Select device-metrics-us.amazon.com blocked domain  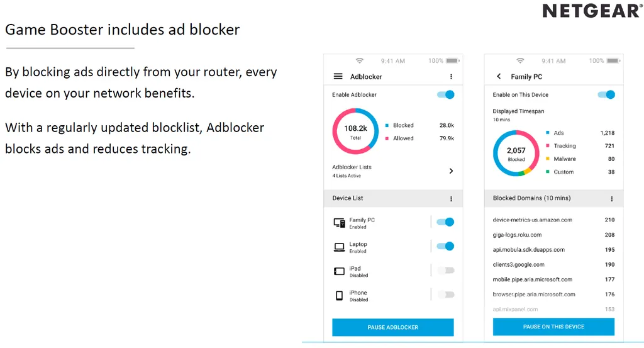[x=532, y=220]
